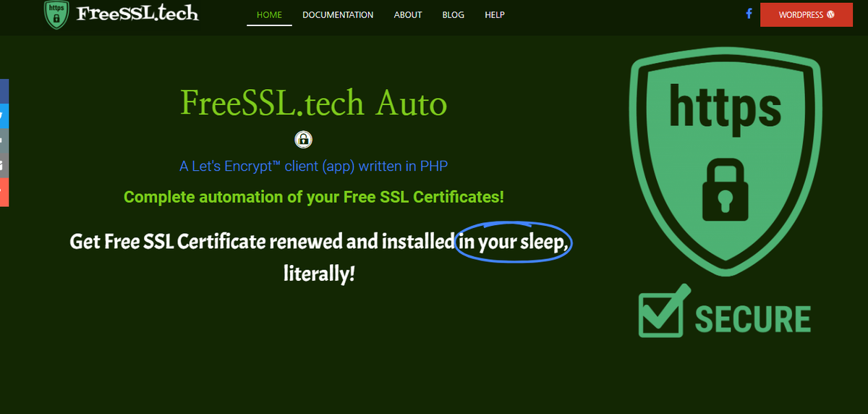The width and height of the screenshot is (868, 414).
Task: Click 'A Let's Encrypt client (app) written in PHP'
Action: click(x=314, y=166)
